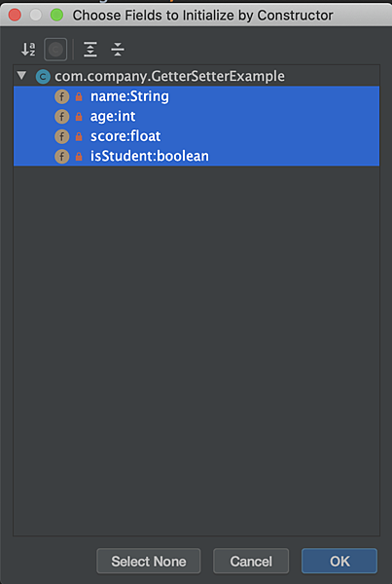Click the Cancel button

tap(251, 561)
